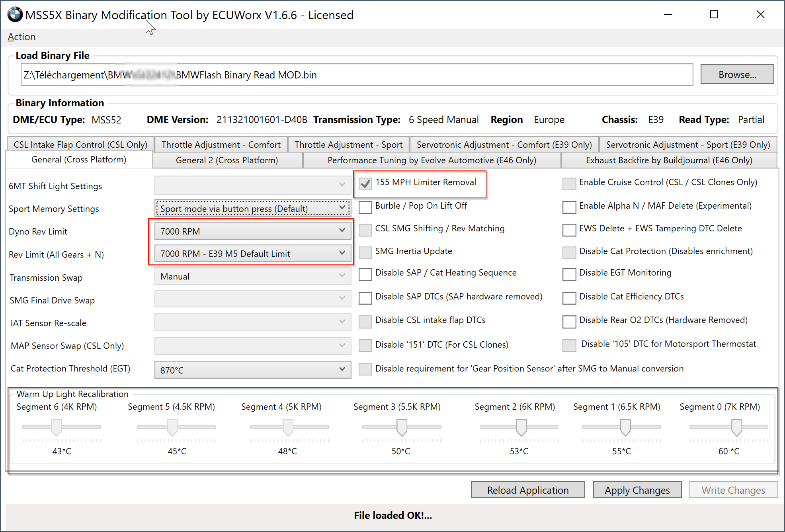Click Segment 0 (7K RPM) slider
Image resolution: width=785 pixels, height=532 pixels.
tap(737, 427)
